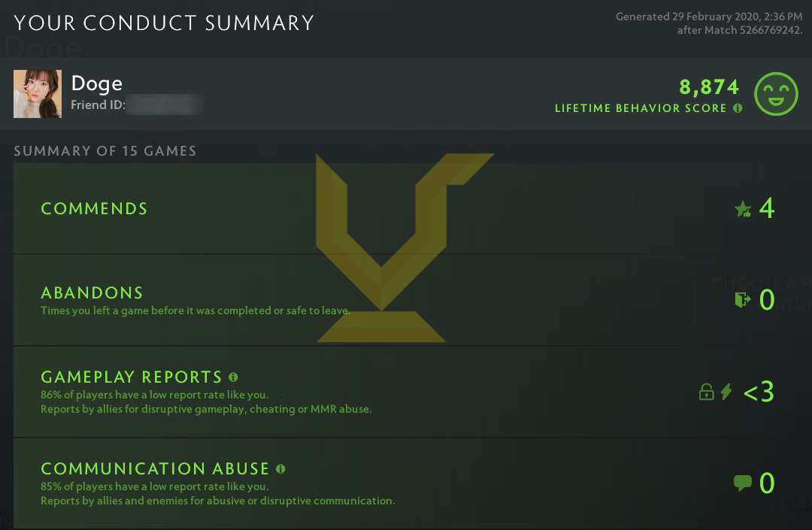Image resolution: width=812 pixels, height=530 pixels.
Task: Click the player name Doge
Action: click(96, 83)
